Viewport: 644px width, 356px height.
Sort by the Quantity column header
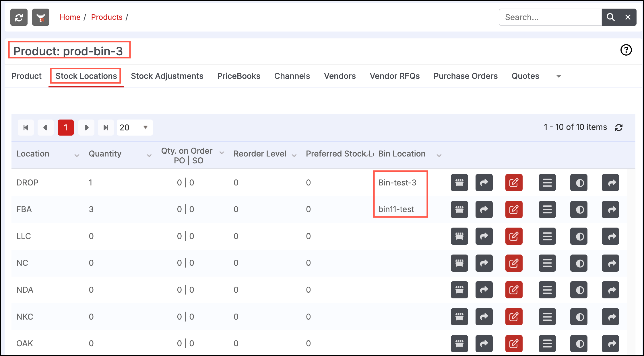coord(105,154)
